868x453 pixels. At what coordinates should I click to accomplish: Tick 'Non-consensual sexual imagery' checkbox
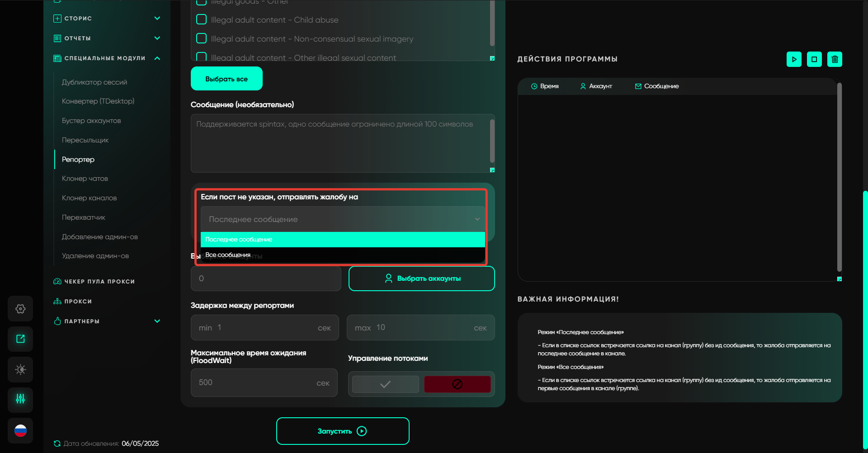click(202, 38)
